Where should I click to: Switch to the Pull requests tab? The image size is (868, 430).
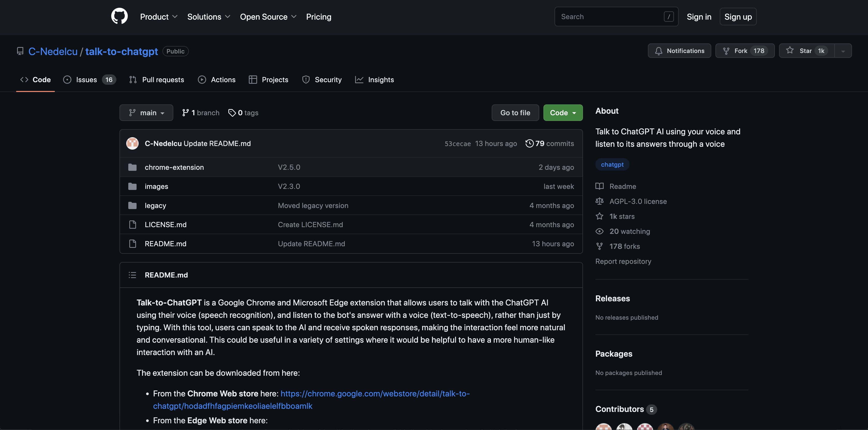tap(157, 80)
